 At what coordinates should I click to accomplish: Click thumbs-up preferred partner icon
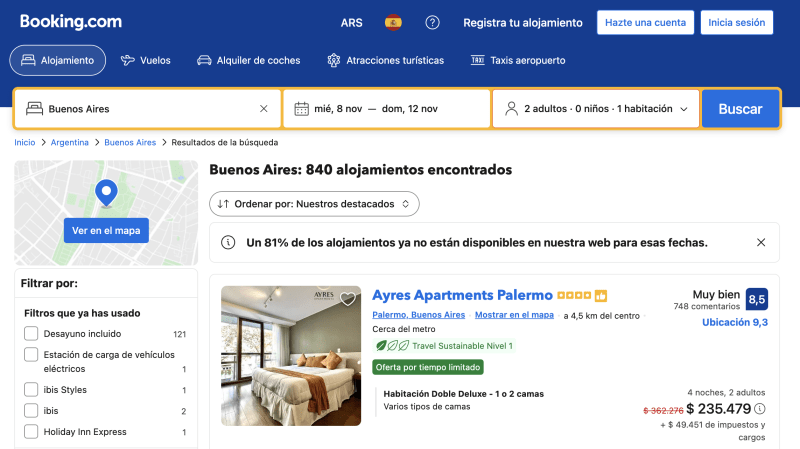click(601, 295)
